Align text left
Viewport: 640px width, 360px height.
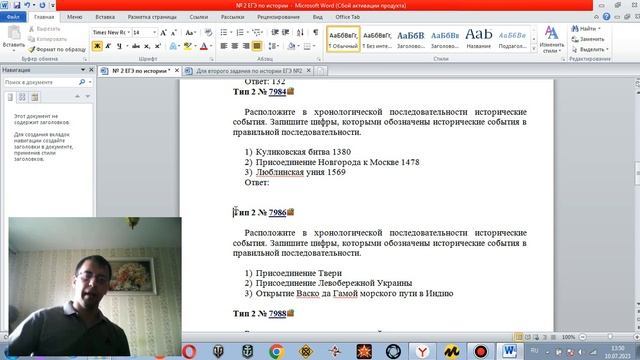pos(224,46)
